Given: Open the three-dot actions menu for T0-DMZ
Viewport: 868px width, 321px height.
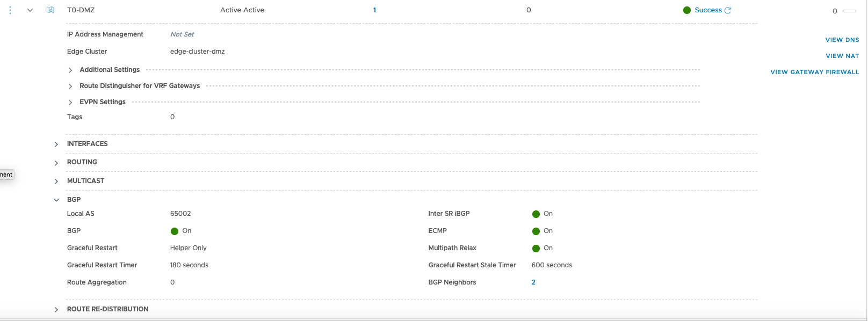Looking at the screenshot, I should [x=10, y=10].
